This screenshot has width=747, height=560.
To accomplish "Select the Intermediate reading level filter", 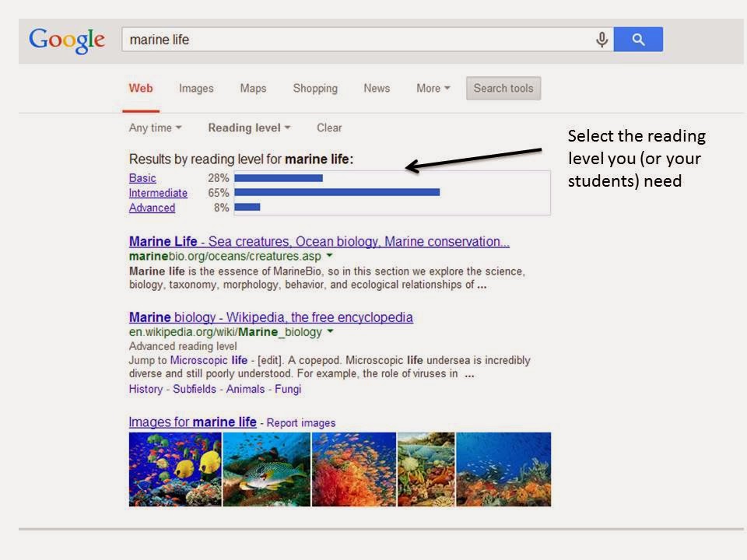I will (x=158, y=193).
